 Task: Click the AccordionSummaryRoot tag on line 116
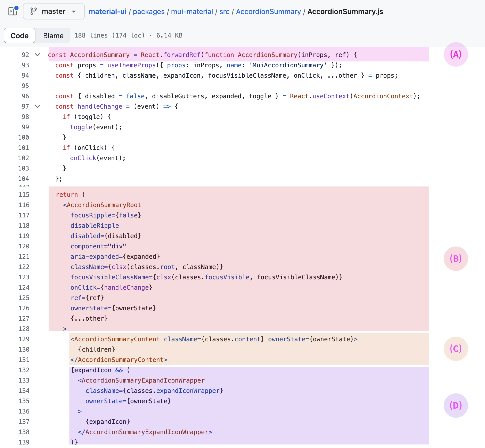[x=102, y=205]
